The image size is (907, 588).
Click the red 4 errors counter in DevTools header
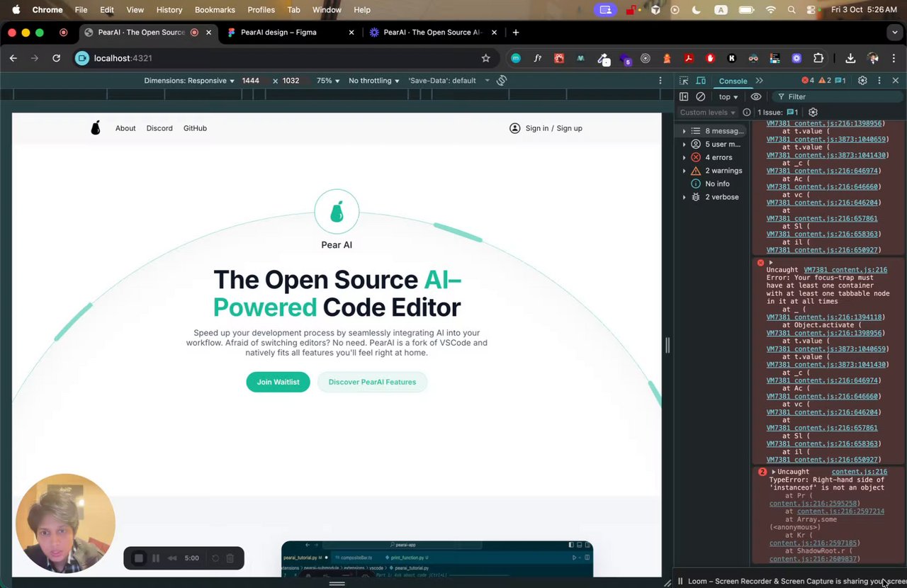click(x=808, y=81)
